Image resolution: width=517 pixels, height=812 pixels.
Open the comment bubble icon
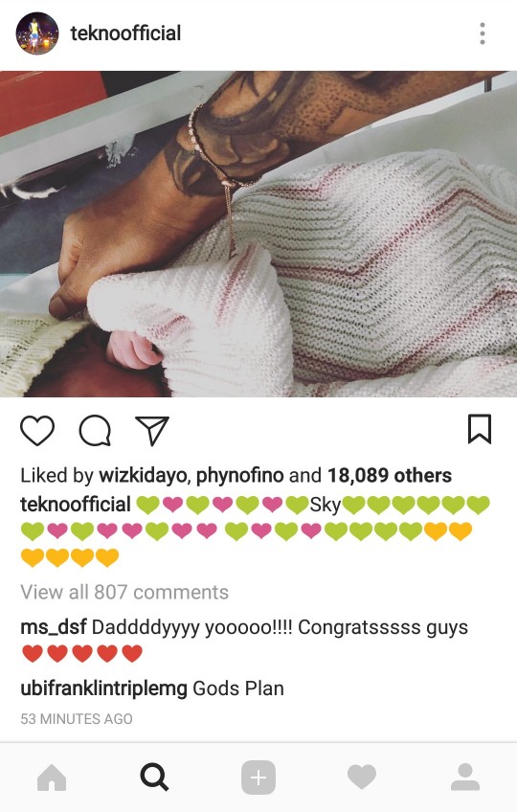click(x=95, y=430)
